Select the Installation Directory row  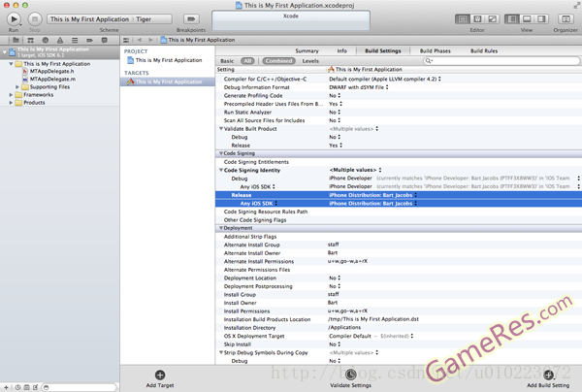(x=399, y=328)
